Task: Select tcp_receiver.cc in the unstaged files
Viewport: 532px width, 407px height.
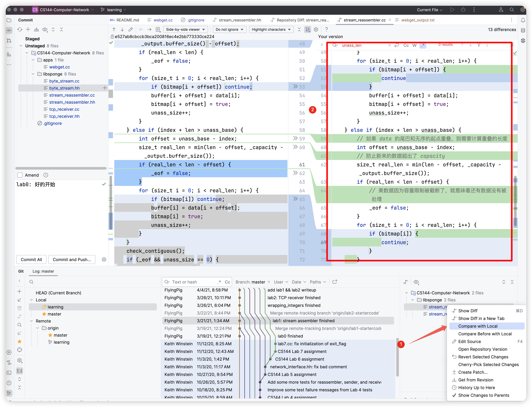Action: coord(64,109)
